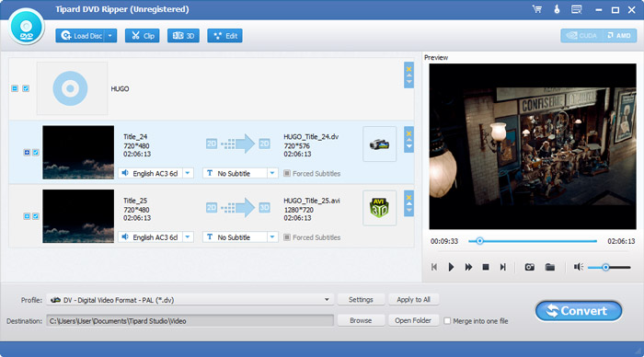Click Apply to All button

[x=413, y=299]
